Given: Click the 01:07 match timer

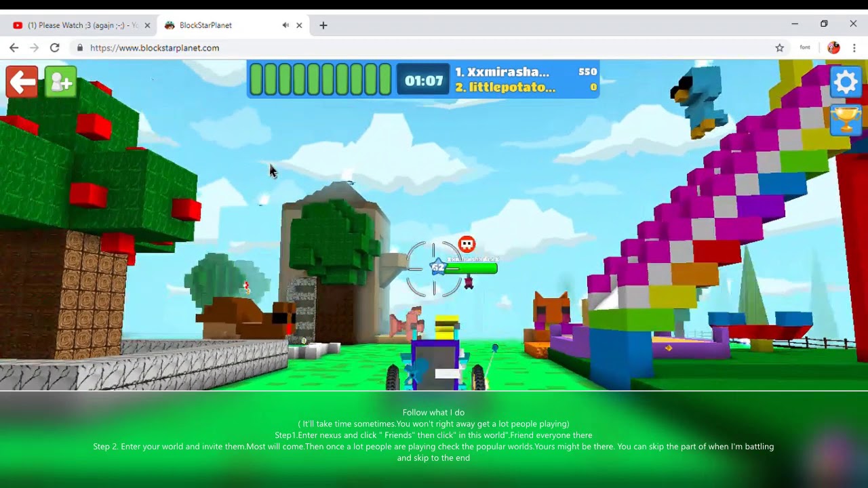Looking at the screenshot, I should [424, 81].
